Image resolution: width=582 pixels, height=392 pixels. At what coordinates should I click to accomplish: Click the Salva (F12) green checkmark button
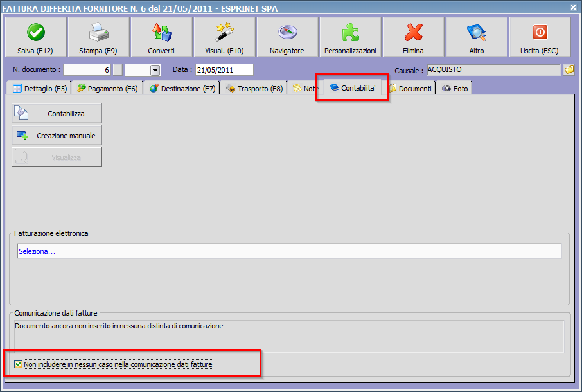pyautogui.click(x=35, y=37)
